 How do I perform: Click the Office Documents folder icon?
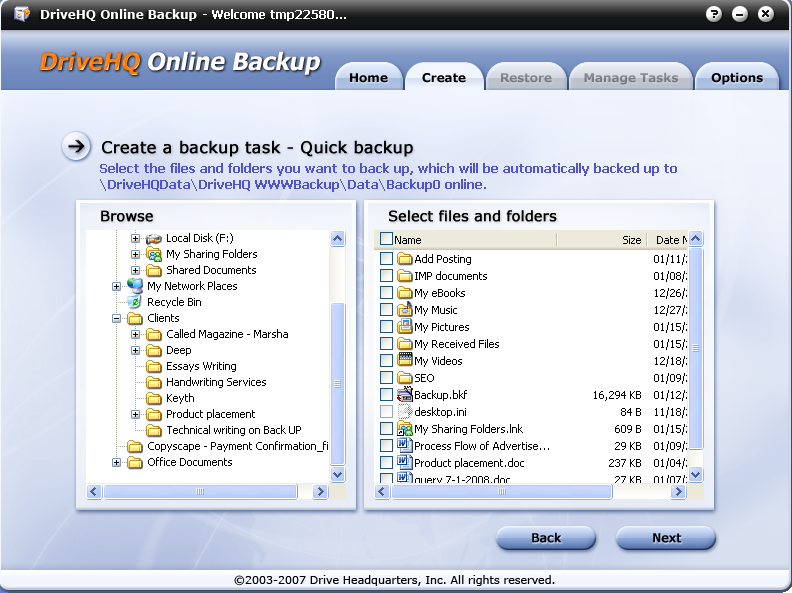pyautogui.click(x=135, y=462)
